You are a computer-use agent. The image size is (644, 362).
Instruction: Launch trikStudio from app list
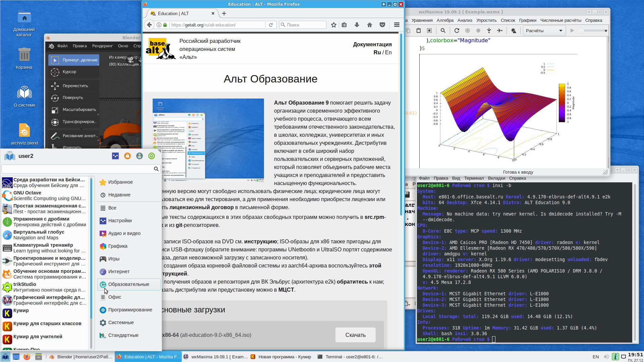pos(45,287)
